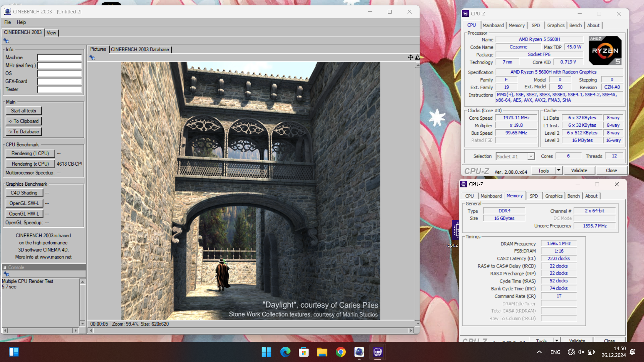Click the pin icon under Pictures tab
The width and height of the screenshot is (644, 362).
tap(92, 58)
